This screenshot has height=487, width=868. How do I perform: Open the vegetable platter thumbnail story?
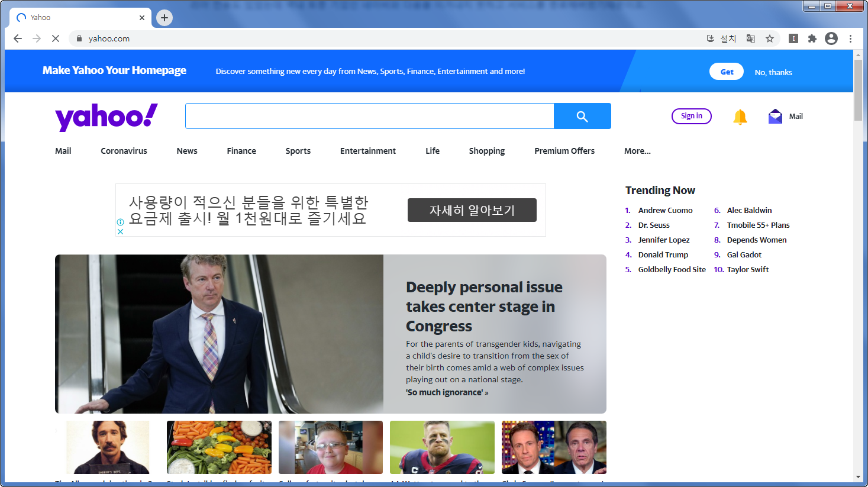219,447
